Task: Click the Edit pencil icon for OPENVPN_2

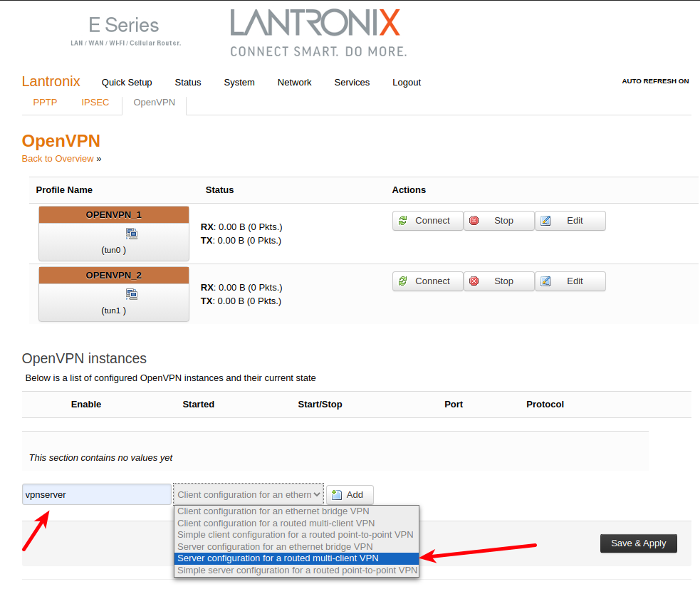Action: (545, 281)
